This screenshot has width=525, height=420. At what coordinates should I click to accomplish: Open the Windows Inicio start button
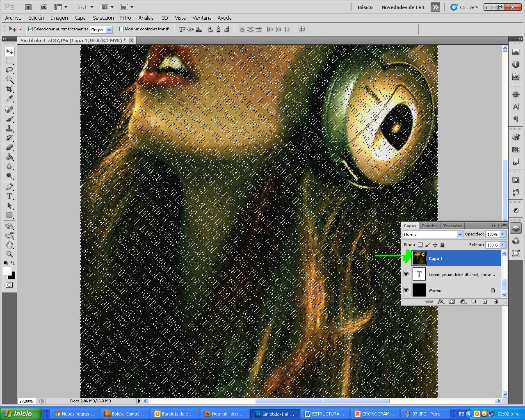pyautogui.click(x=21, y=414)
